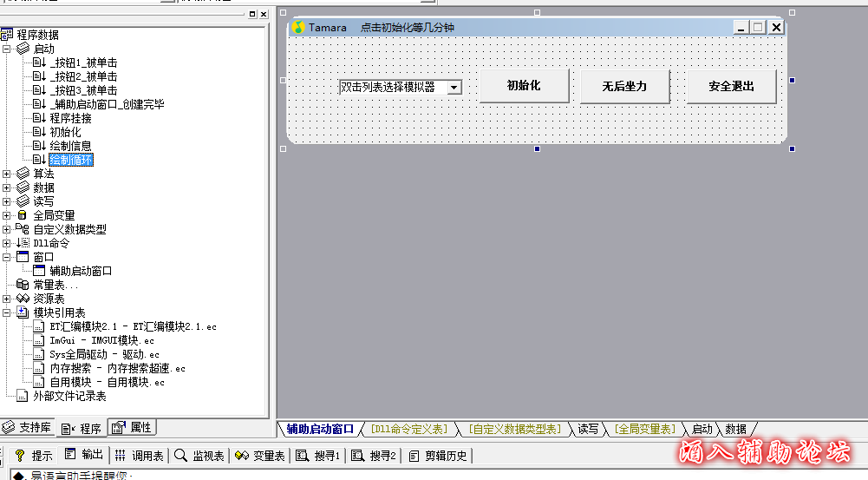Click the 初始化 button on form
This screenshot has width=868, height=480.
tap(524, 85)
